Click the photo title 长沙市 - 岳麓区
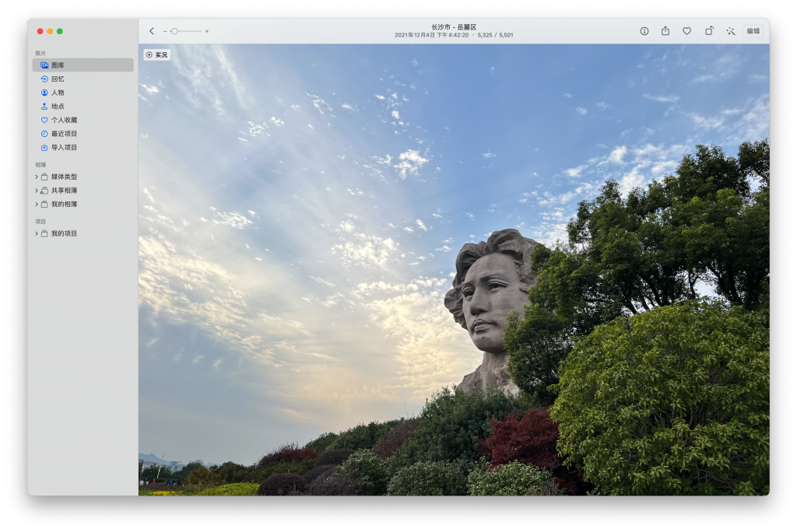This screenshot has width=797, height=532. (454, 27)
